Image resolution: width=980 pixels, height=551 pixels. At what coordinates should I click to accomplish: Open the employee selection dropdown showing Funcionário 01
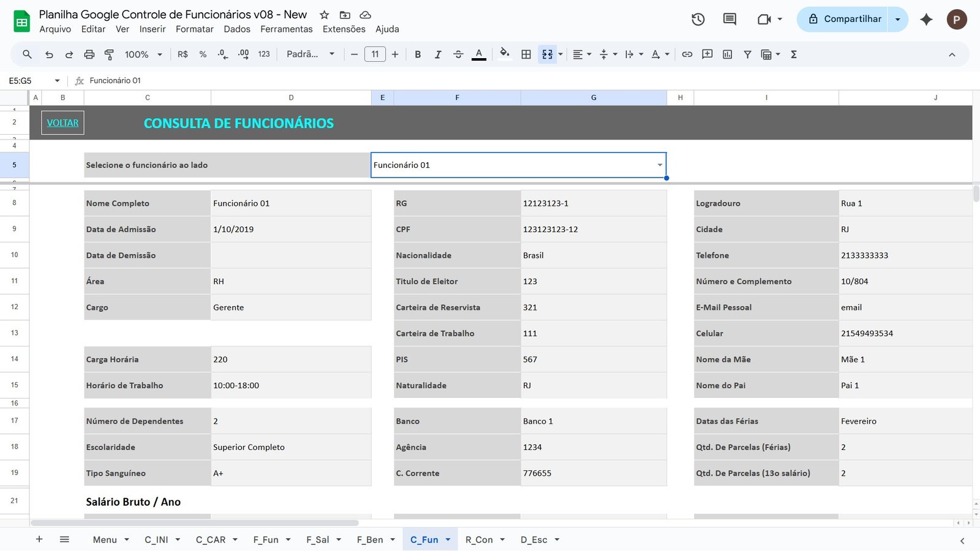[659, 165]
